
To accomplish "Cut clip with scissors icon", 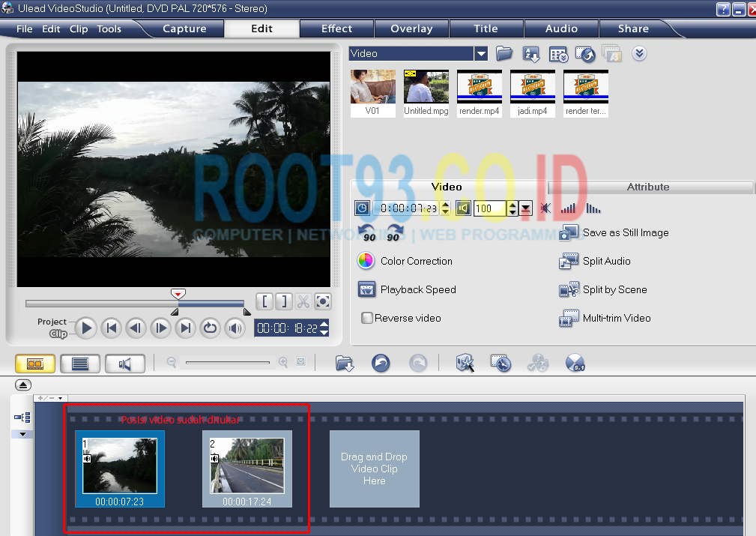I will coord(303,301).
